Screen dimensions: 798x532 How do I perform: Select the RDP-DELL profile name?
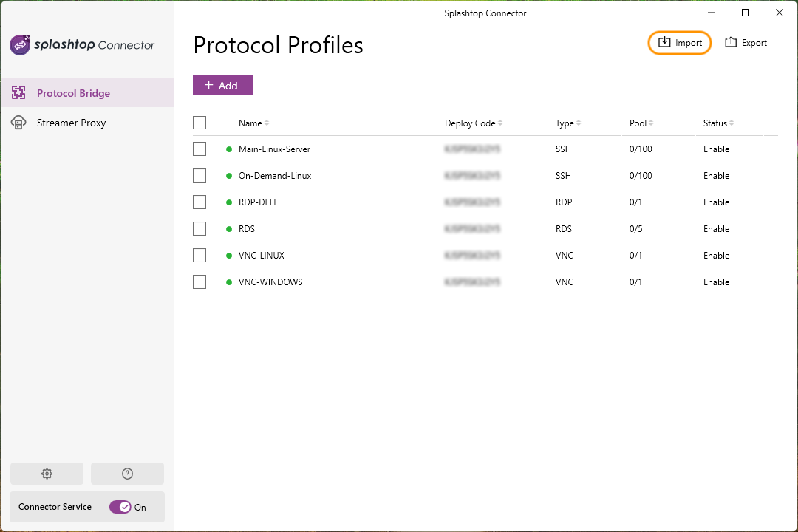point(258,202)
